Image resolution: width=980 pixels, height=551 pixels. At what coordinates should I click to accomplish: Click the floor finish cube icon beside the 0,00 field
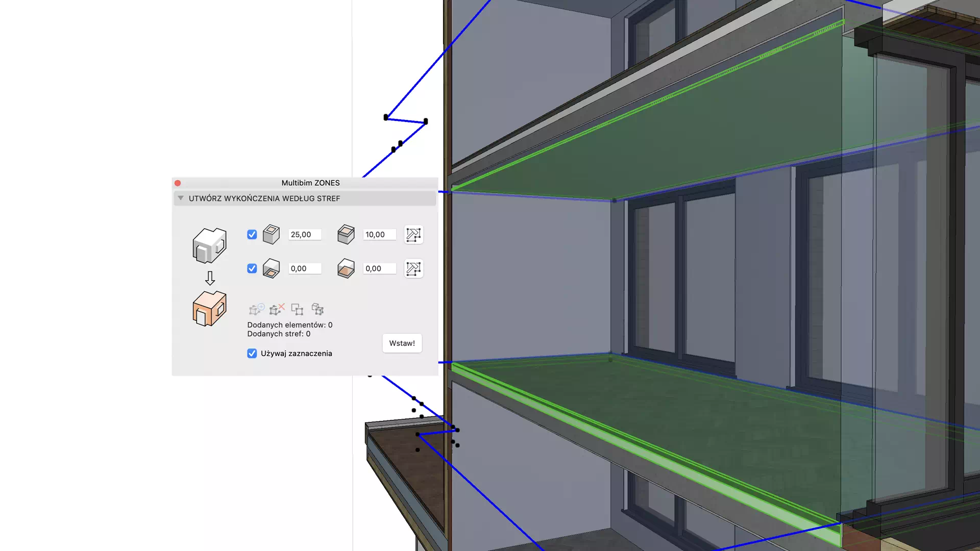(x=271, y=268)
